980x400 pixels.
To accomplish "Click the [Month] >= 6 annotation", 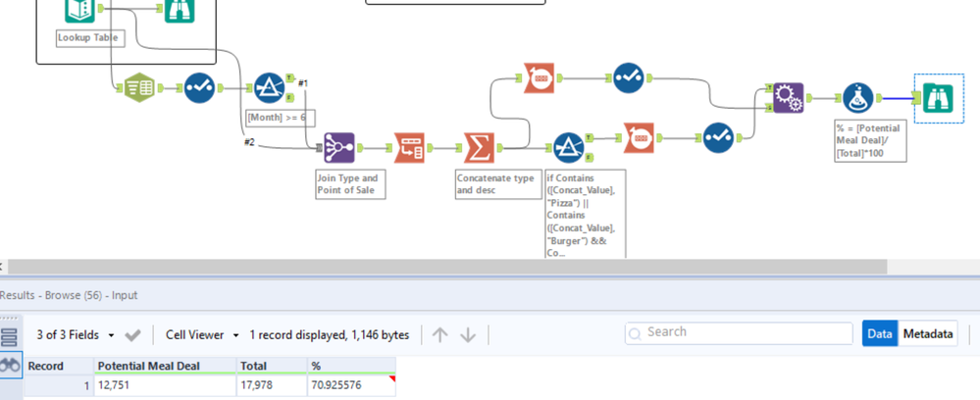I will [x=281, y=118].
